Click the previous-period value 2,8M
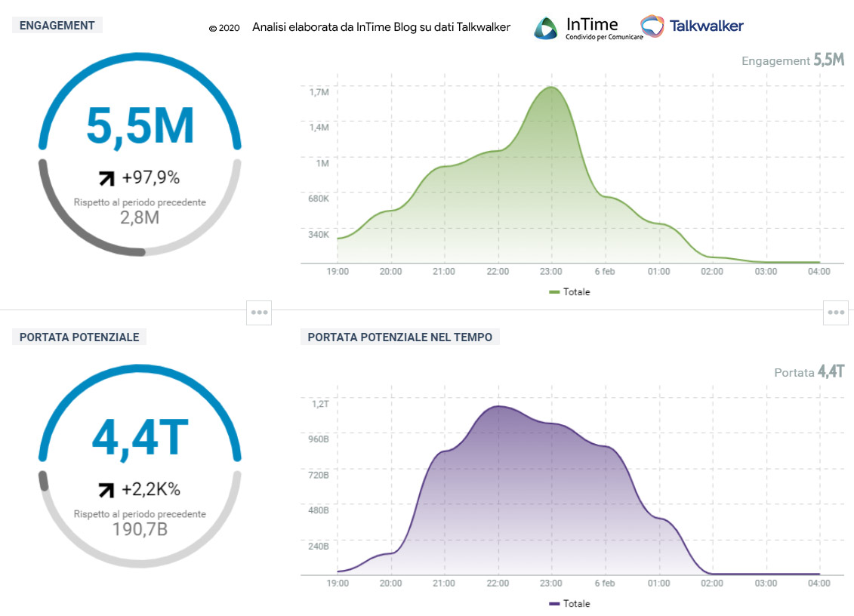854x616 pixels. tap(140, 218)
